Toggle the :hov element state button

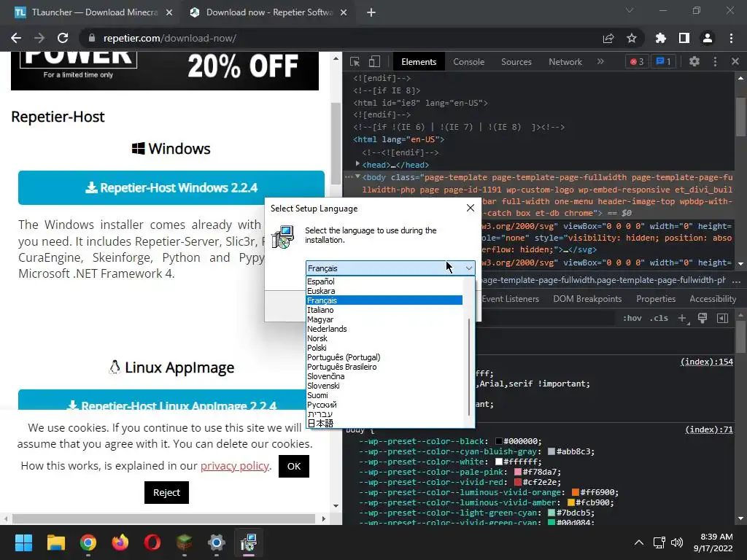click(632, 318)
